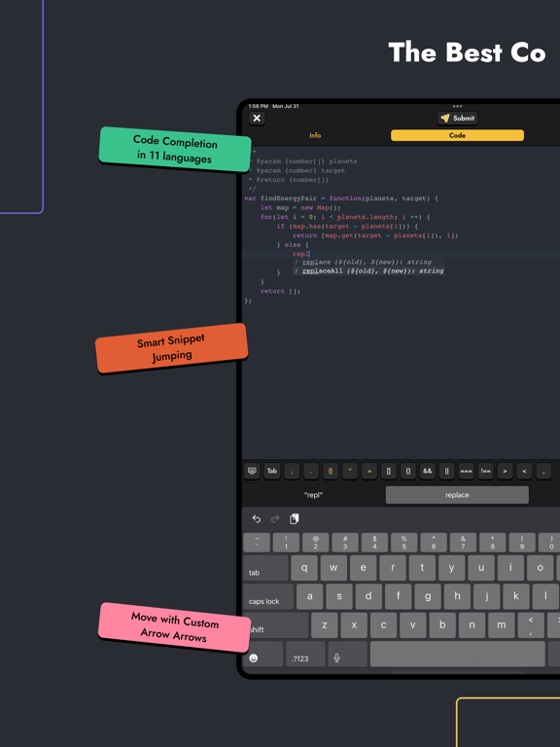Insert less-than sign from shortcut toolbar
Image resolution: width=560 pixels, height=747 pixels.
point(524,471)
